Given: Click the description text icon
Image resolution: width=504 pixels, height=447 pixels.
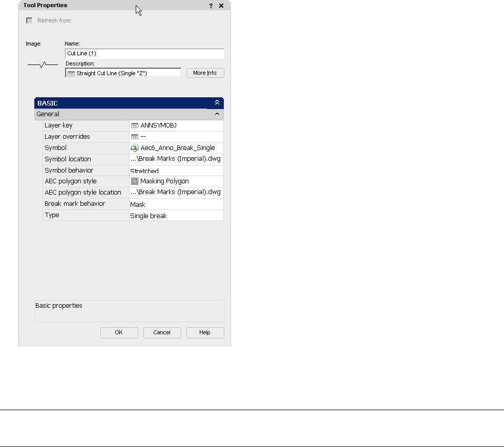Looking at the screenshot, I should (x=71, y=74).
